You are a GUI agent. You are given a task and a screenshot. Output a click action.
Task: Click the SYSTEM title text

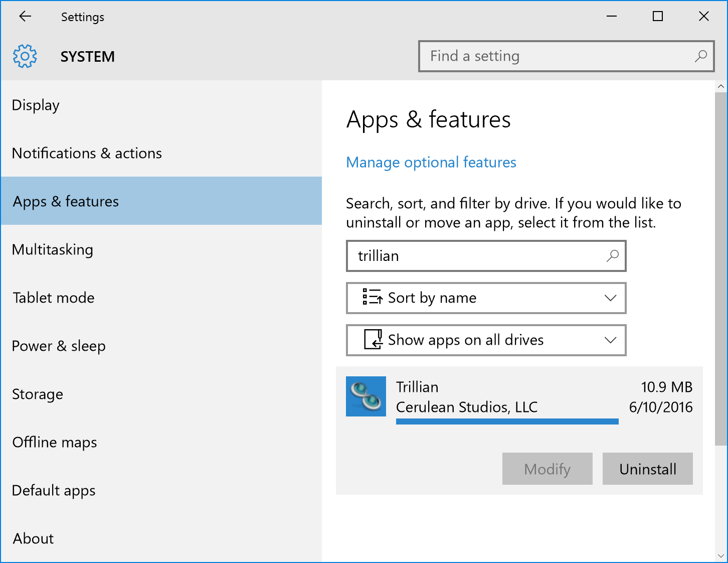click(x=88, y=57)
